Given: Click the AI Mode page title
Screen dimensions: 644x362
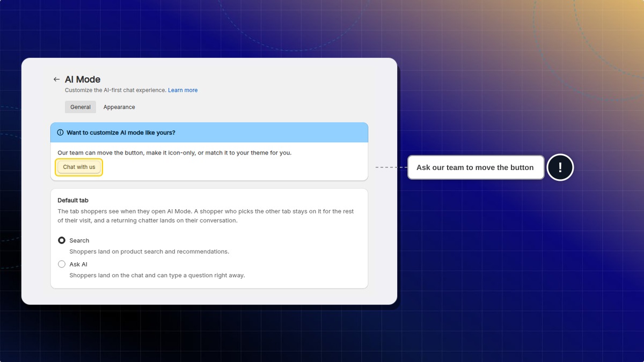Looking at the screenshot, I should pyautogui.click(x=83, y=79).
